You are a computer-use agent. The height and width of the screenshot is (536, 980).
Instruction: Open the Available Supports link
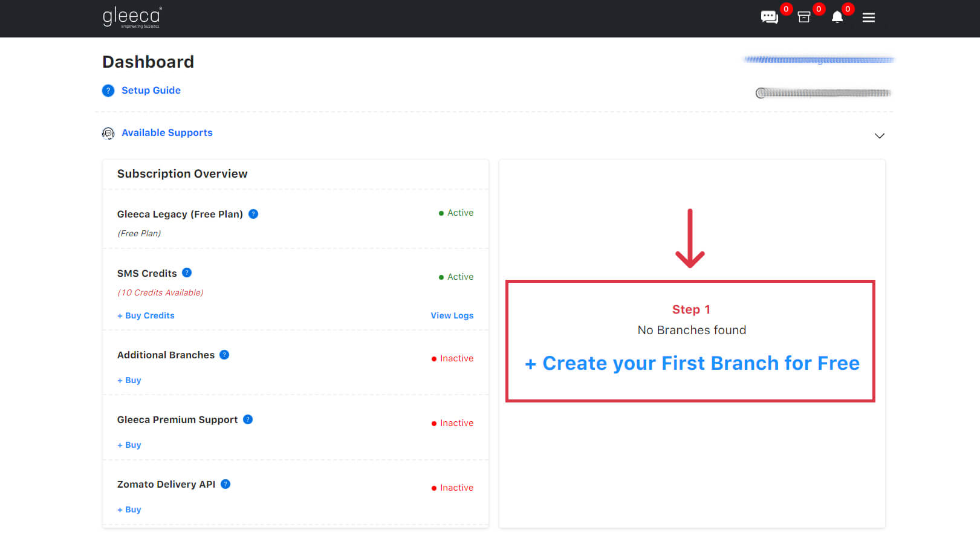coord(167,132)
